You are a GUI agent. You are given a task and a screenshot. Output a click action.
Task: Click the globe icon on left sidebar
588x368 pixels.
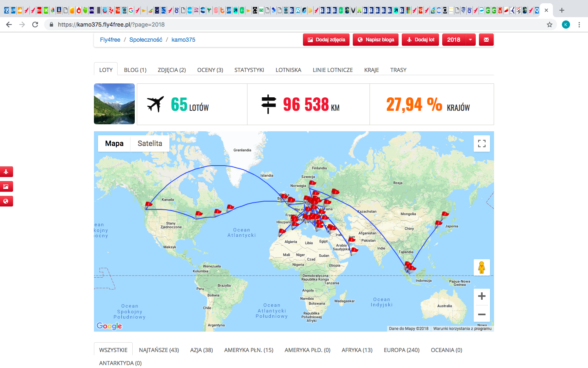pos(6,201)
